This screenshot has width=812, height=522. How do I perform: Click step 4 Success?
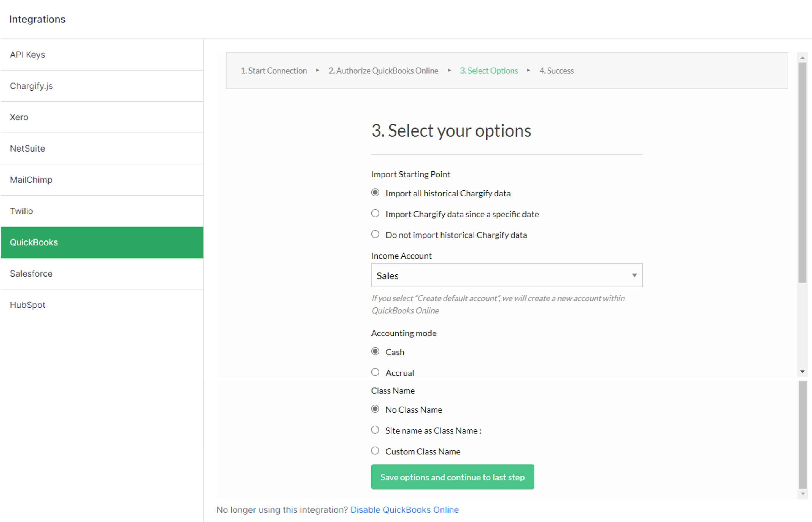click(x=556, y=71)
